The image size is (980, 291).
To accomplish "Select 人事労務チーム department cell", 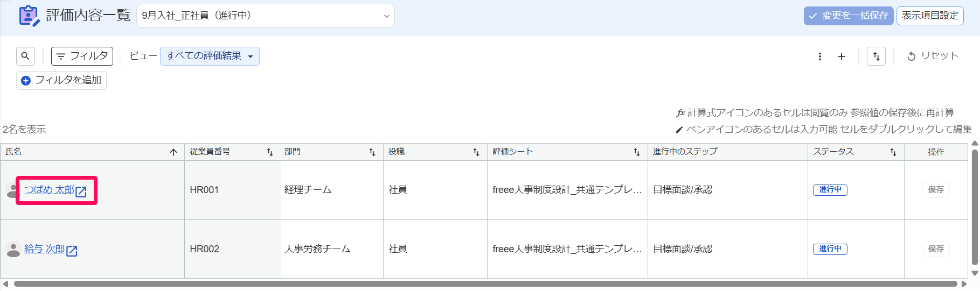I will [x=332, y=249].
